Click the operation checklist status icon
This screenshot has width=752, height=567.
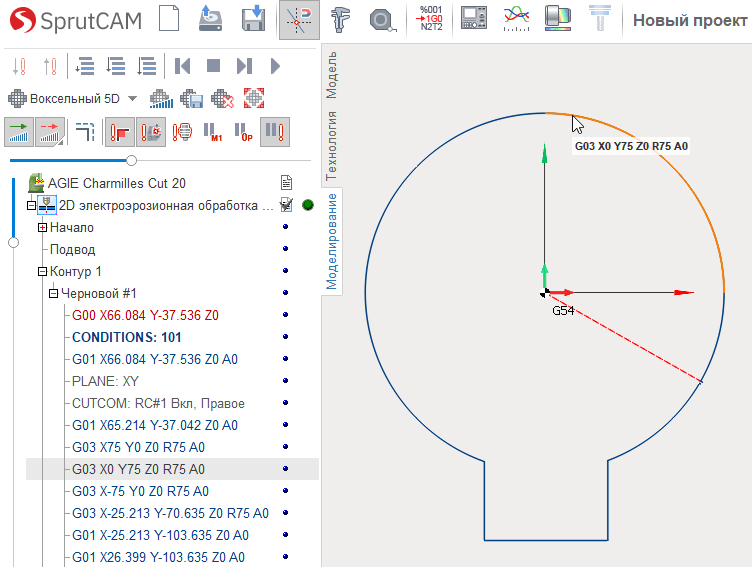tap(286, 205)
